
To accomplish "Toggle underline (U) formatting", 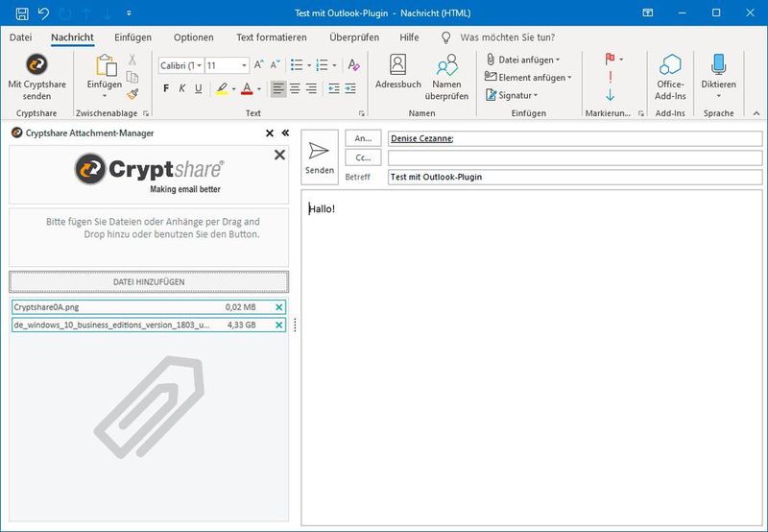I will tap(199, 88).
